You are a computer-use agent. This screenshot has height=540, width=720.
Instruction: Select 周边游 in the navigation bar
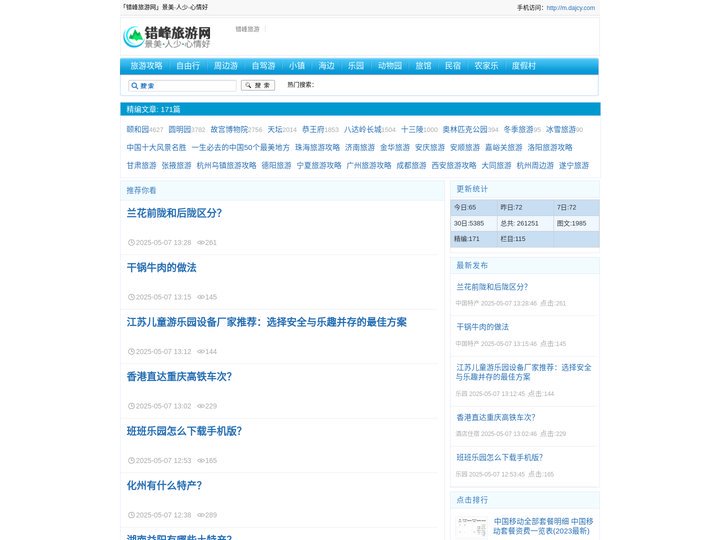[x=226, y=66]
